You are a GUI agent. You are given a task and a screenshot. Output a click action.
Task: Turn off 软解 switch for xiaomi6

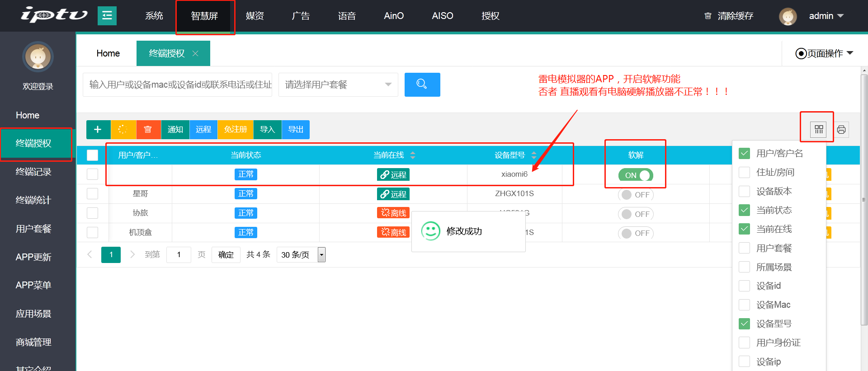(636, 175)
